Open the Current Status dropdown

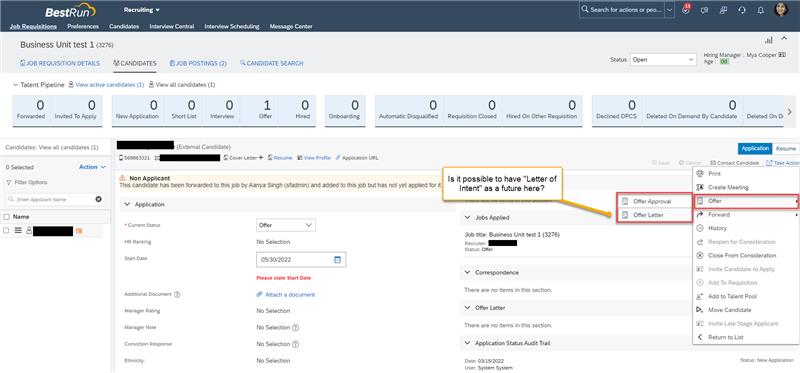pyautogui.click(x=286, y=225)
